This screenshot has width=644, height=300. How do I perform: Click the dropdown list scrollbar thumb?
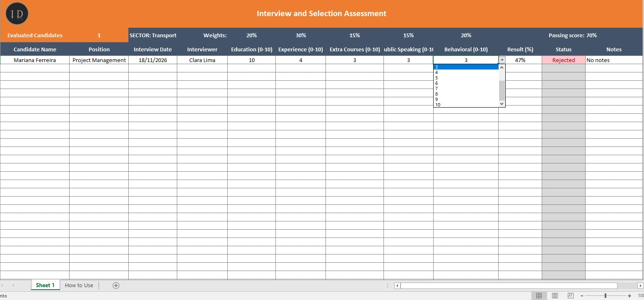coord(502,91)
